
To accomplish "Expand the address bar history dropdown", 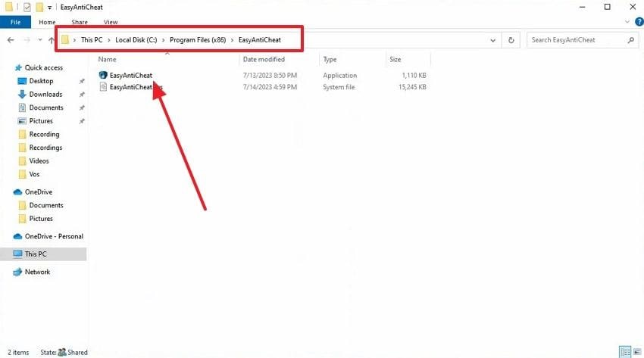I will 493,40.
